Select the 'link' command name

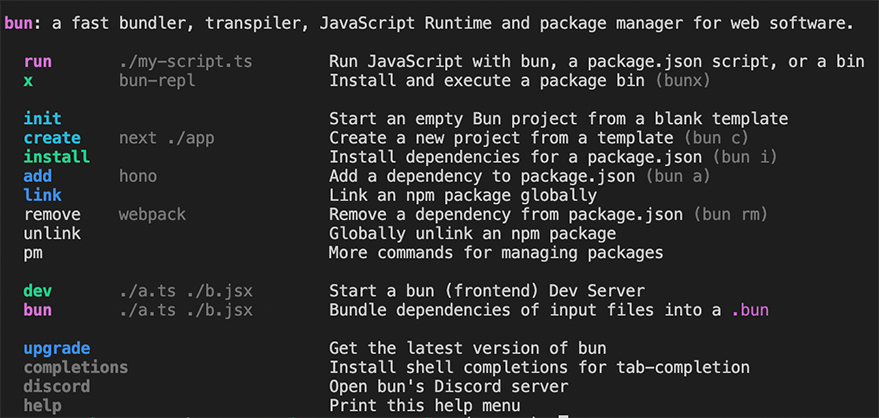tap(43, 196)
